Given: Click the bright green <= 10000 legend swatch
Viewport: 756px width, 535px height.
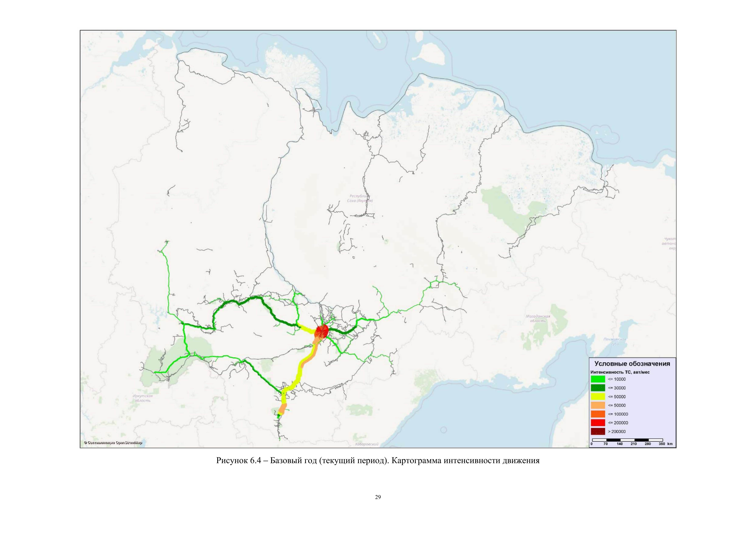Looking at the screenshot, I should point(598,379).
